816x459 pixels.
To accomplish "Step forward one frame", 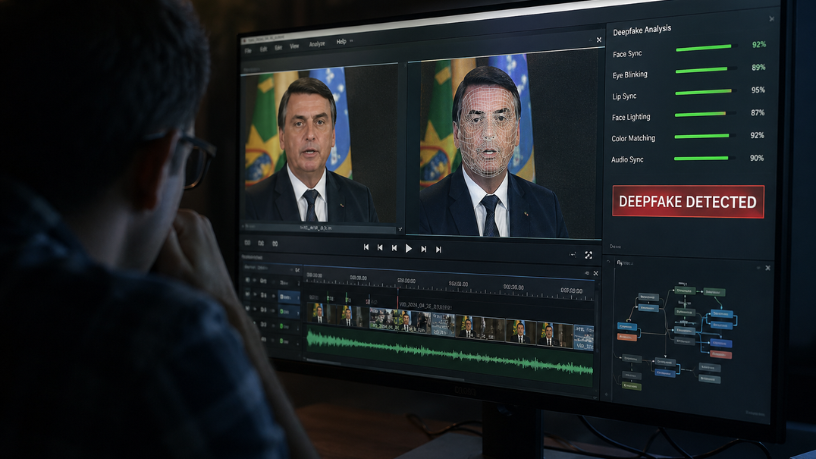I will click(x=424, y=249).
